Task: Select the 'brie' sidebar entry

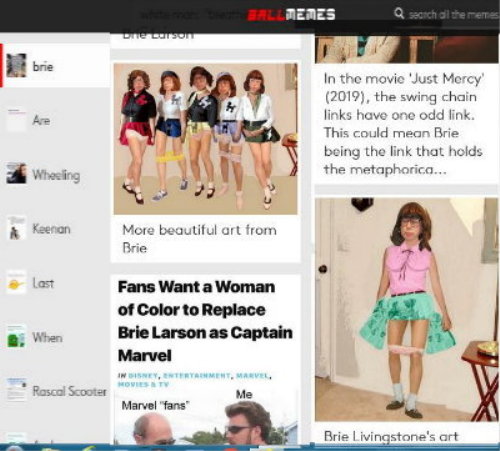Action: point(55,66)
